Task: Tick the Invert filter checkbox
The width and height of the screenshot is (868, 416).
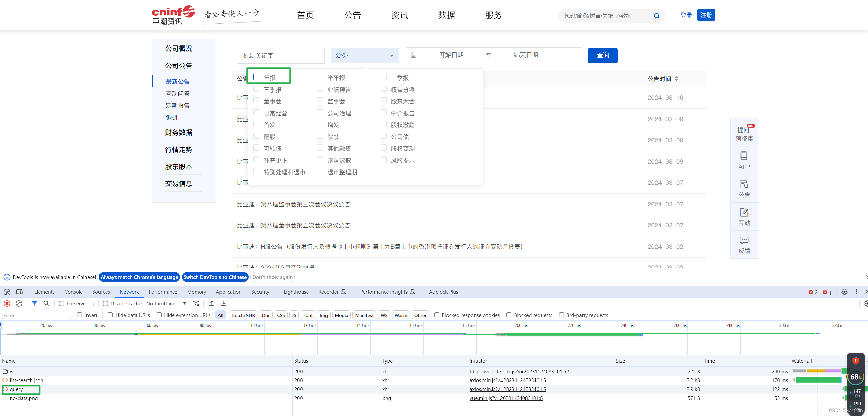Action: coord(79,315)
